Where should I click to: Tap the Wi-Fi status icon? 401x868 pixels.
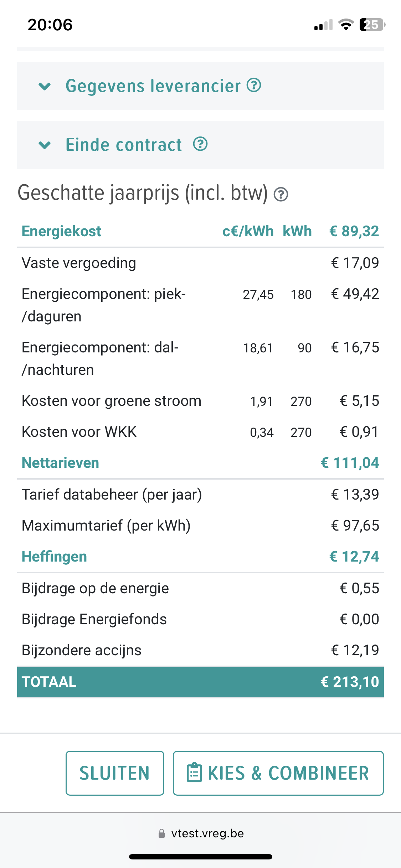point(345,25)
